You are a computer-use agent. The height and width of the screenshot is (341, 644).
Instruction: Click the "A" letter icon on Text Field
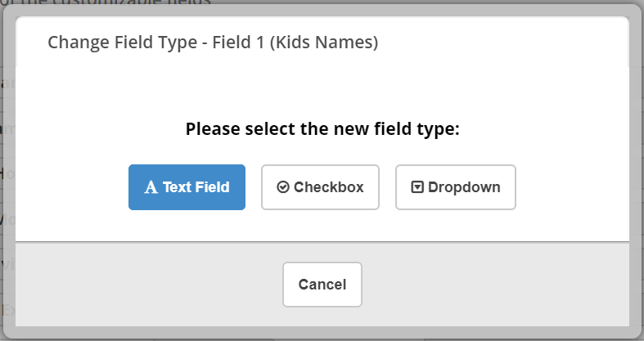(x=151, y=187)
